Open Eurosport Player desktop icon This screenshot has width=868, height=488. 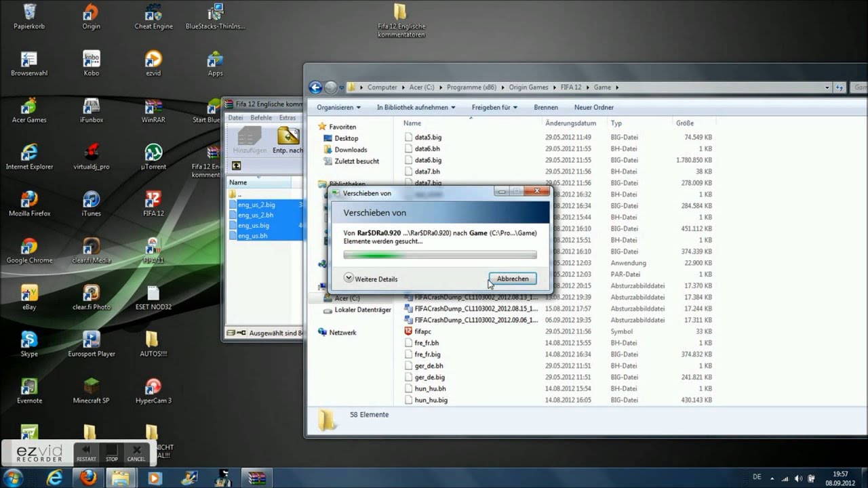(x=91, y=344)
